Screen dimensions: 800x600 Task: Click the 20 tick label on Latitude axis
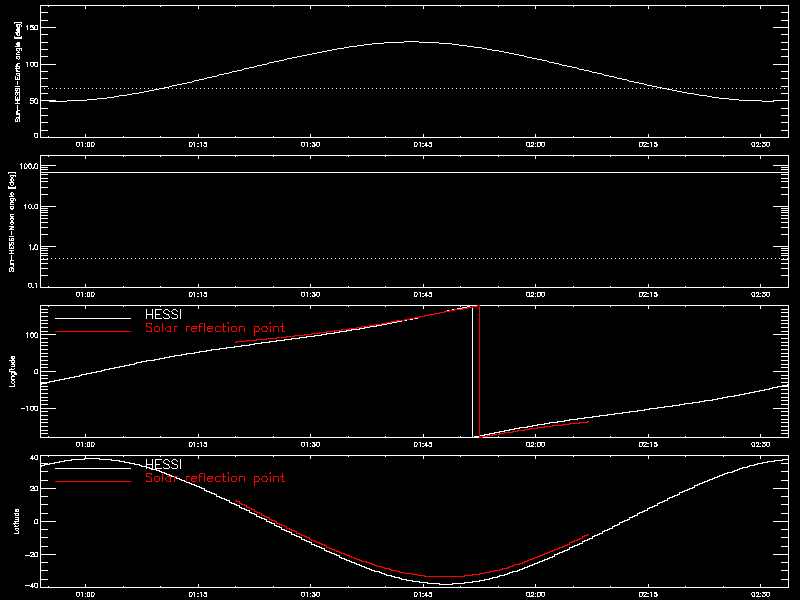tap(34, 489)
